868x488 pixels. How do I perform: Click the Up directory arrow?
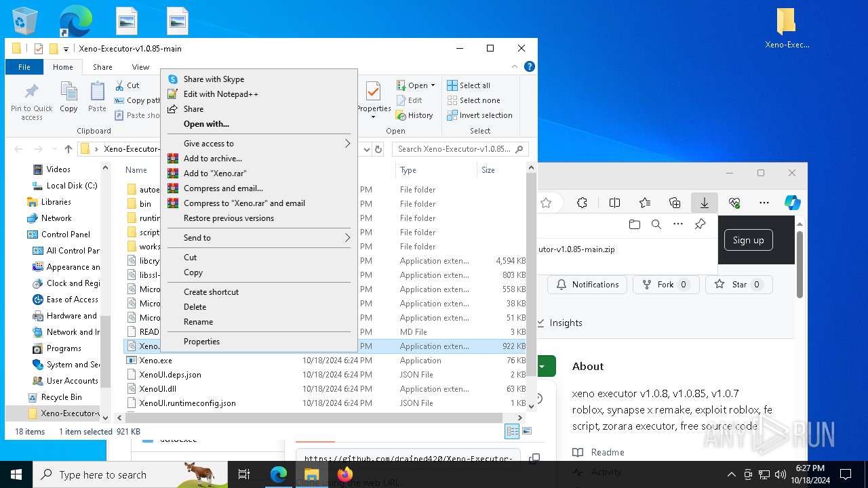click(x=68, y=149)
